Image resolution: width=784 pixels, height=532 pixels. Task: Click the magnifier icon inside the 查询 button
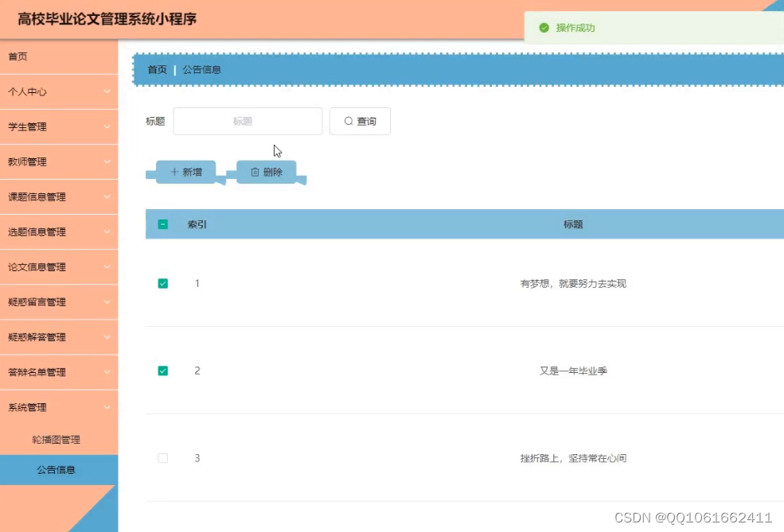pos(348,121)
